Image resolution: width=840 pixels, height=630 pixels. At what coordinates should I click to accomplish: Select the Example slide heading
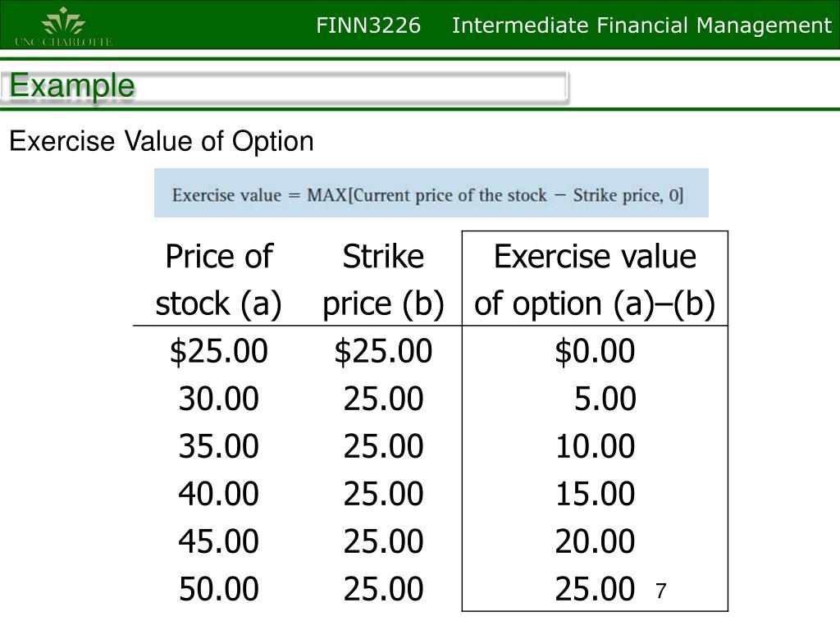72,85
